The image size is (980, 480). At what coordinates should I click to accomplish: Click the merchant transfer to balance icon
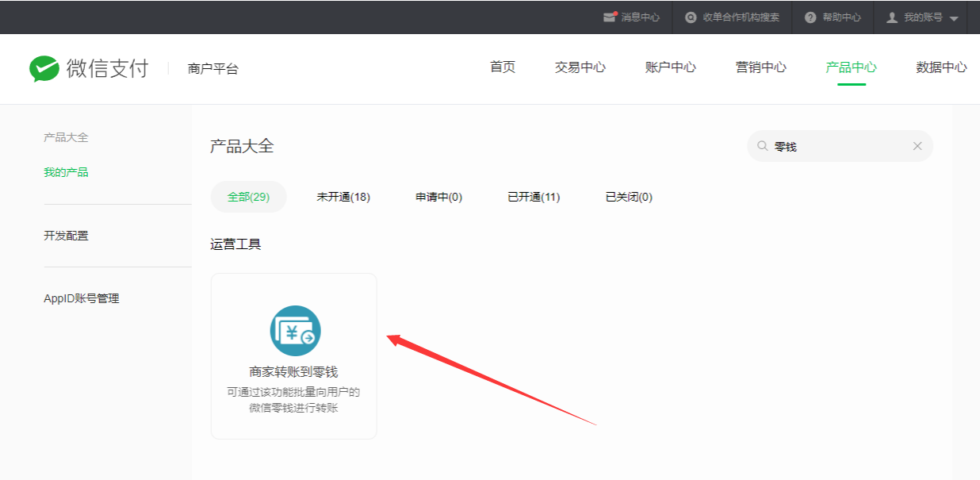295,331
